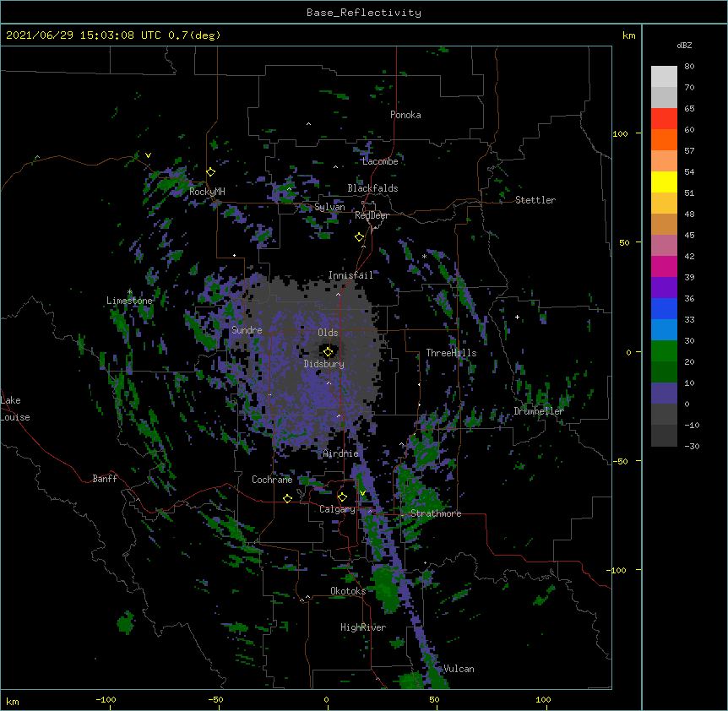
Task: Click the km unit label at top right
Action: pyautogui.click(x=628, y=35)
